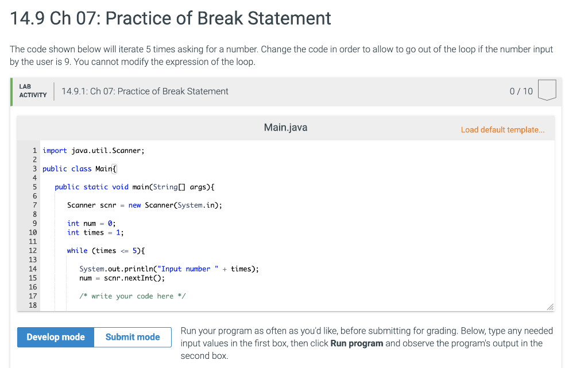This screenshot has width=588, height=368.
Task: Click the System.out.println Input number line
Action: 169,269
